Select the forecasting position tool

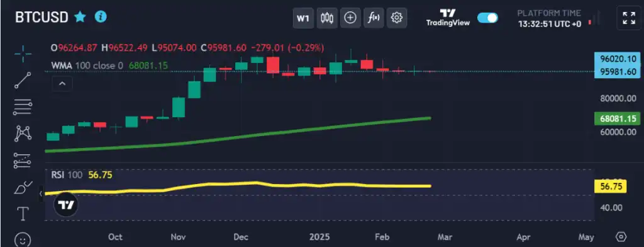point(23,161)
